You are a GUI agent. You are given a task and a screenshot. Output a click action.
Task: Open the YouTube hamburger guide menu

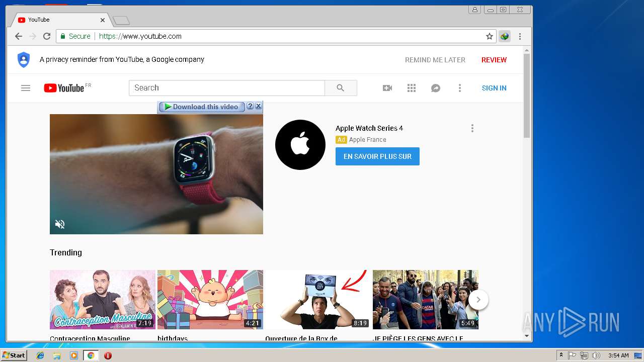click(x=26, y=88)
